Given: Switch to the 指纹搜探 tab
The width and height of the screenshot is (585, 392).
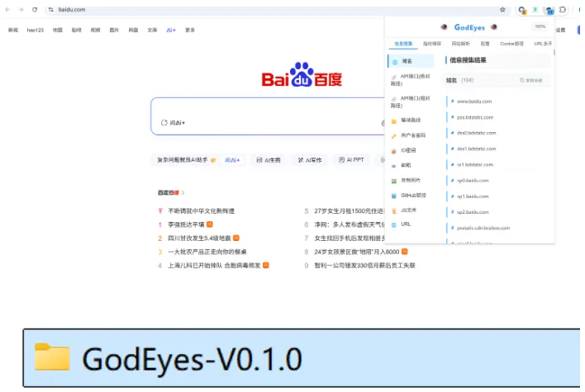Looking at the screenshot, I should [x=432, y=44].
